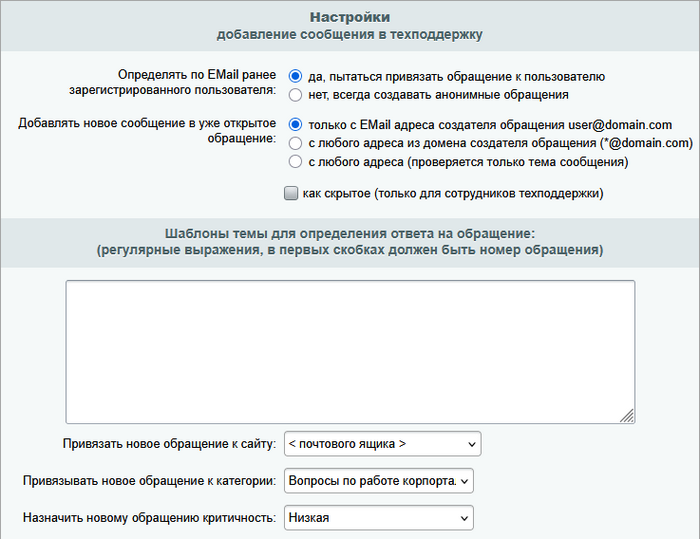The width and height of the screenshot is (700, 539).
Task: Click the '(регулярные выражения...)' note line
Action: coord(349,250)
